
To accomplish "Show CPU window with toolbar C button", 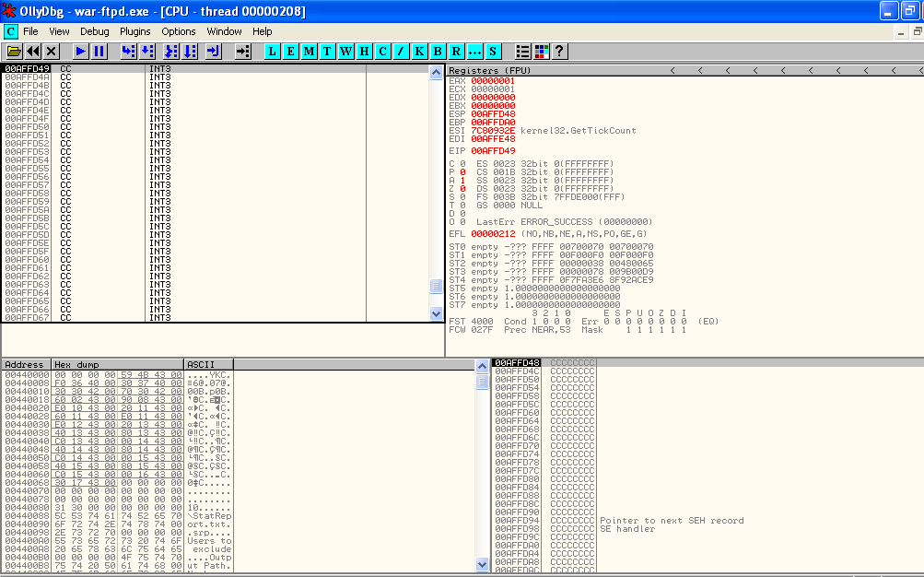I will click(382, 52).
